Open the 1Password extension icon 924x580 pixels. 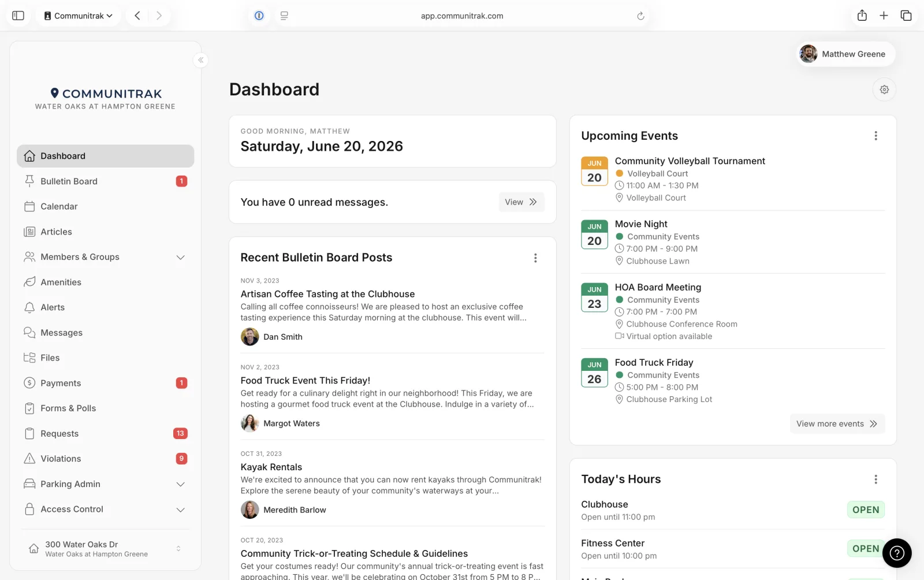click(x=259, y=16)
